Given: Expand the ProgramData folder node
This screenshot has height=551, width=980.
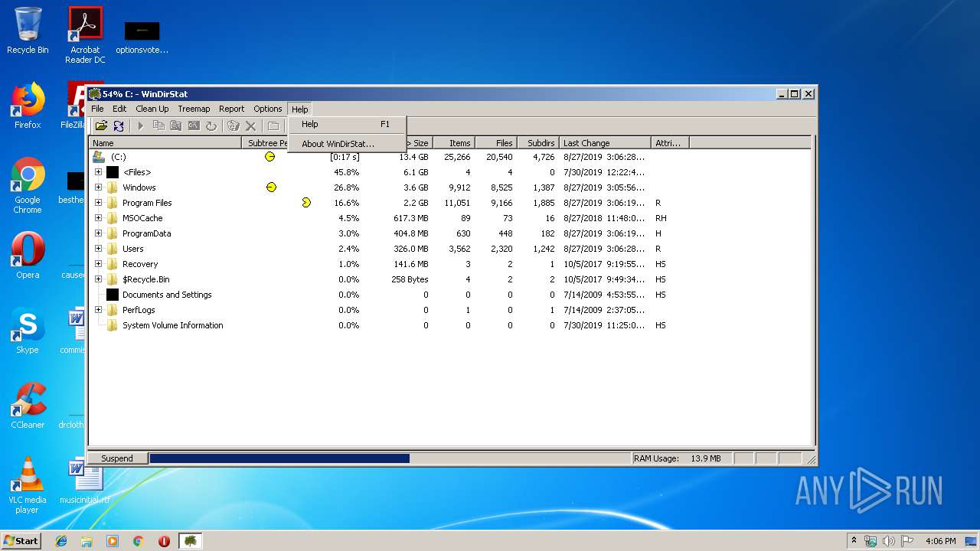Looking at the screenshot, I should click(98, 233).
